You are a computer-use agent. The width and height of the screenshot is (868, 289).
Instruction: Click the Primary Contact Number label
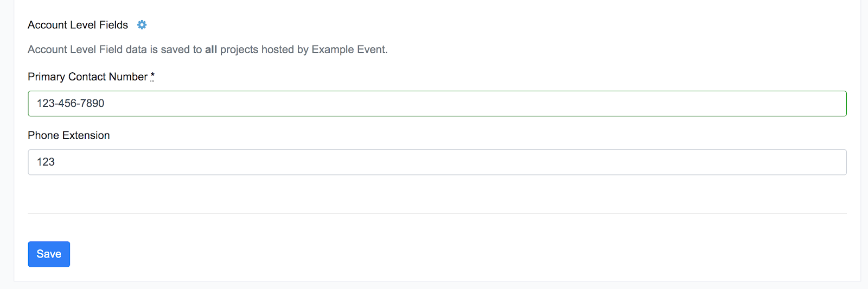tap(88, 77)
